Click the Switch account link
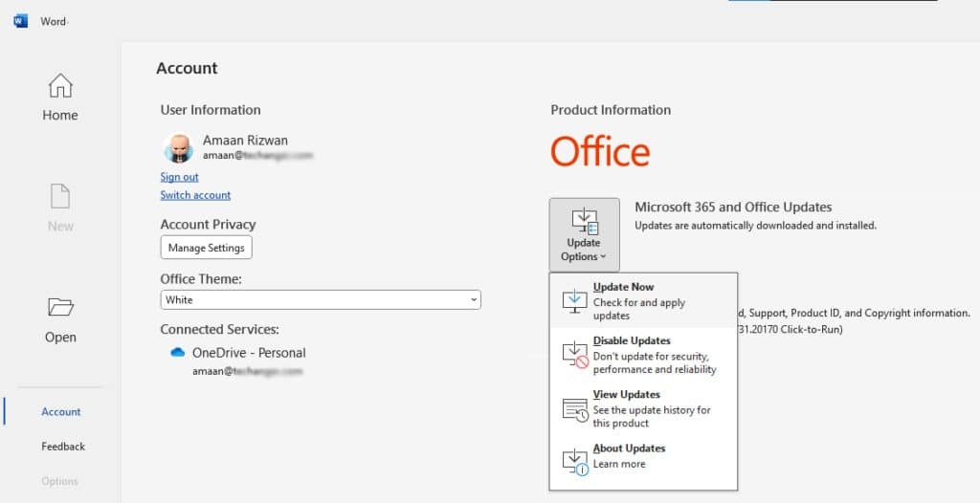 (x=195, y=195)
